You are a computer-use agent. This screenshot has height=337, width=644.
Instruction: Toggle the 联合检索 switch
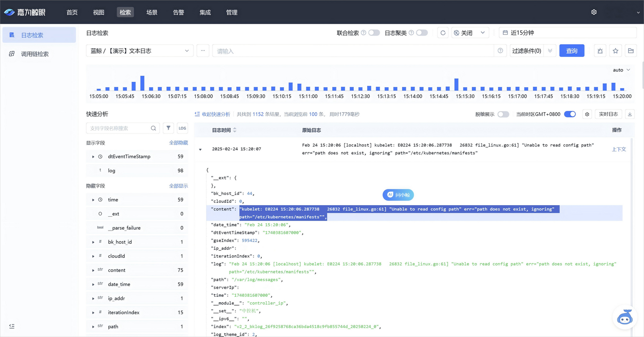(374, 33)
